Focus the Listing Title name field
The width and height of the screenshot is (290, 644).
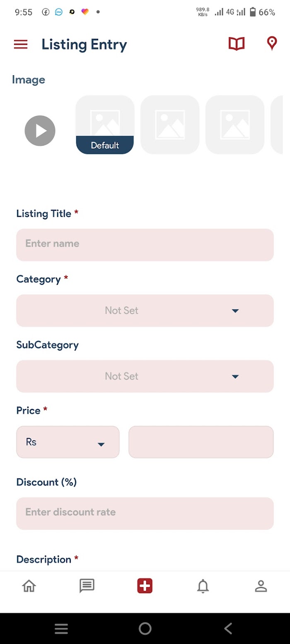pos(145,245)
